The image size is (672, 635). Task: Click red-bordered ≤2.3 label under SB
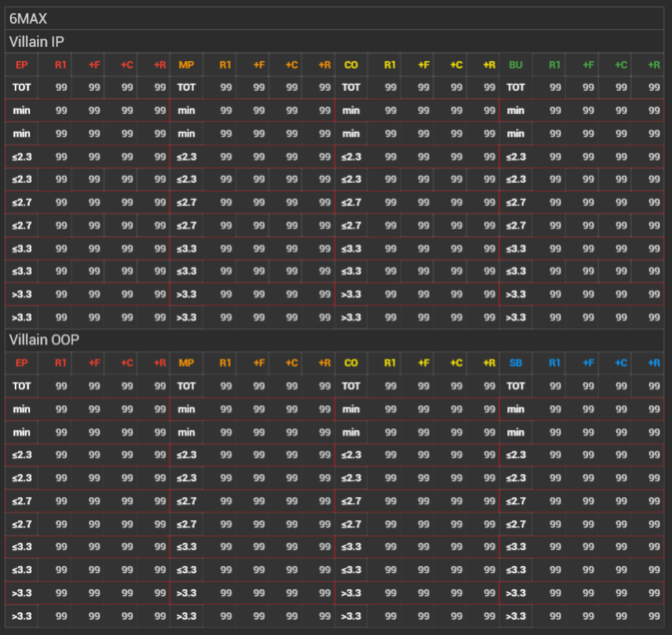coord(515,455)
